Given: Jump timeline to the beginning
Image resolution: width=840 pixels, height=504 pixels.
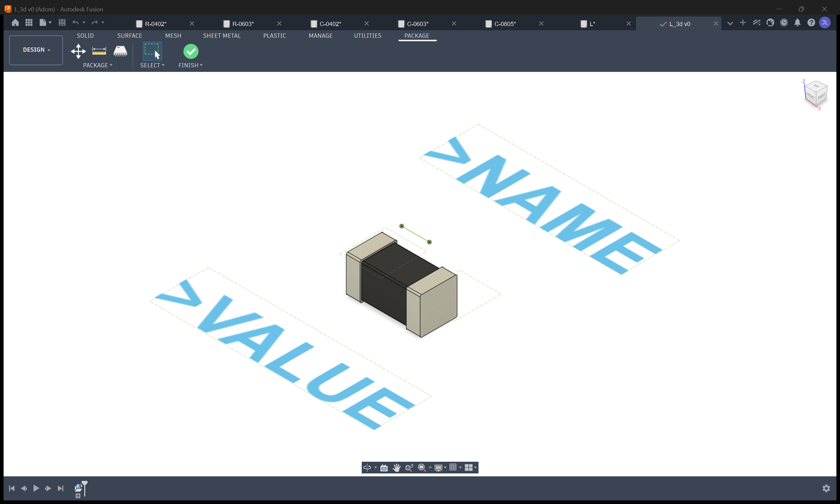Looking at the screenshot, I should point(12,488).
